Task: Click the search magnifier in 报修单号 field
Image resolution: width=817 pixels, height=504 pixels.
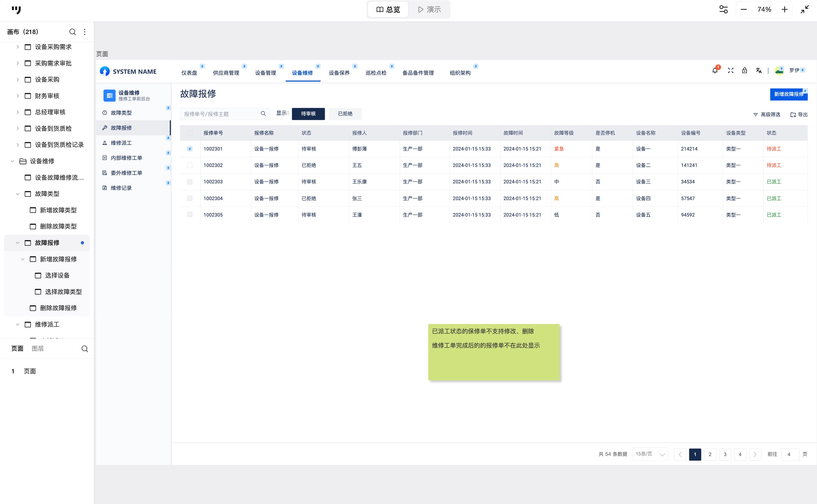Action: tap(263, 114)
